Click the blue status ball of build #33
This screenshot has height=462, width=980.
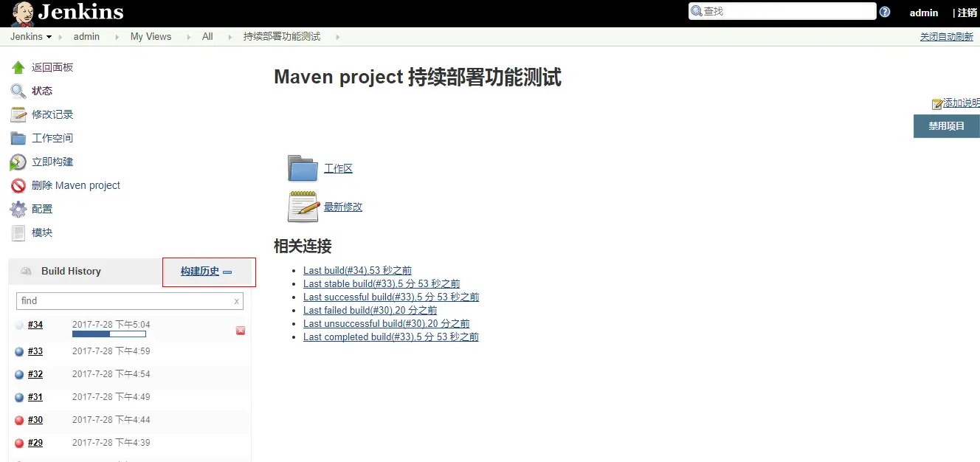[x=19, y=351]
